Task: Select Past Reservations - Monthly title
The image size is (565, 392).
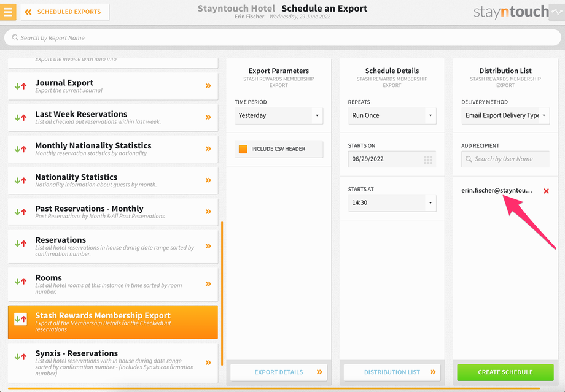Action: point(90,209)
